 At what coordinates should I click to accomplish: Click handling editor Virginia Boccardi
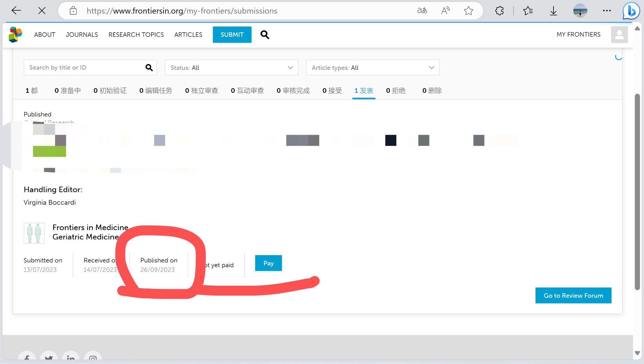[50, 202]
